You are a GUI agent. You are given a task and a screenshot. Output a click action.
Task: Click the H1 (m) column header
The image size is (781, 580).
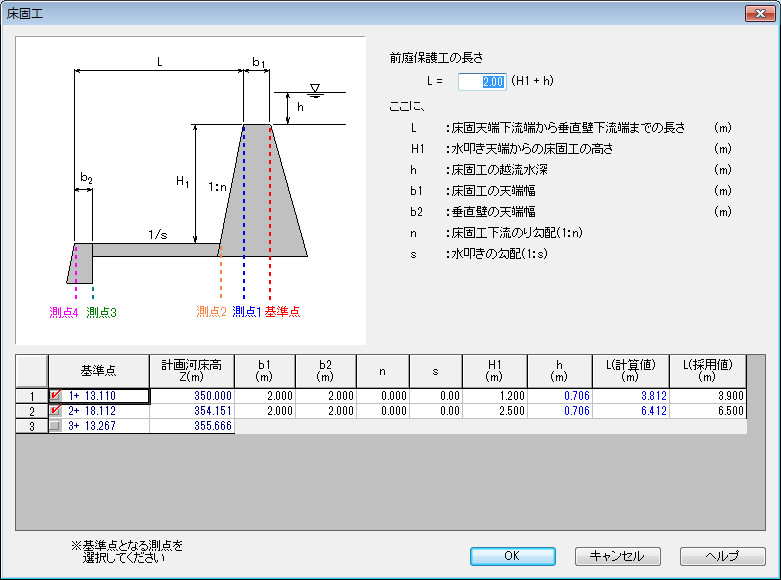click(495, 371)
